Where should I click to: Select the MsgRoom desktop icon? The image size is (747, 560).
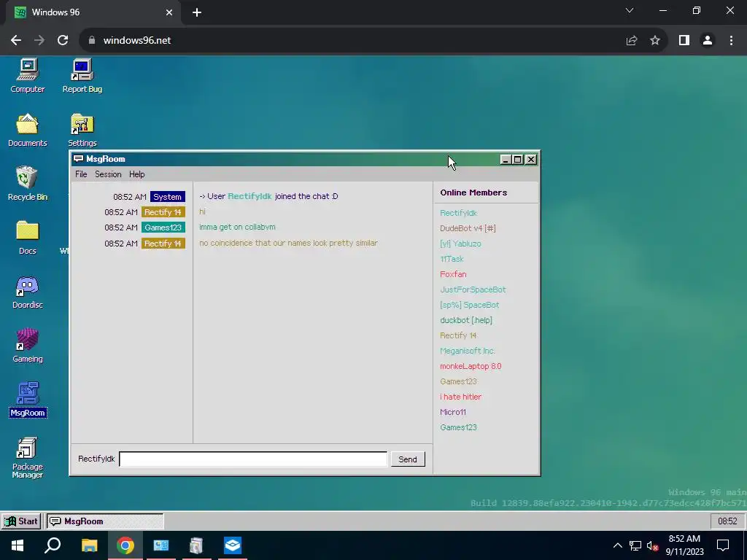pyautogui.click(x=28, y=400)
